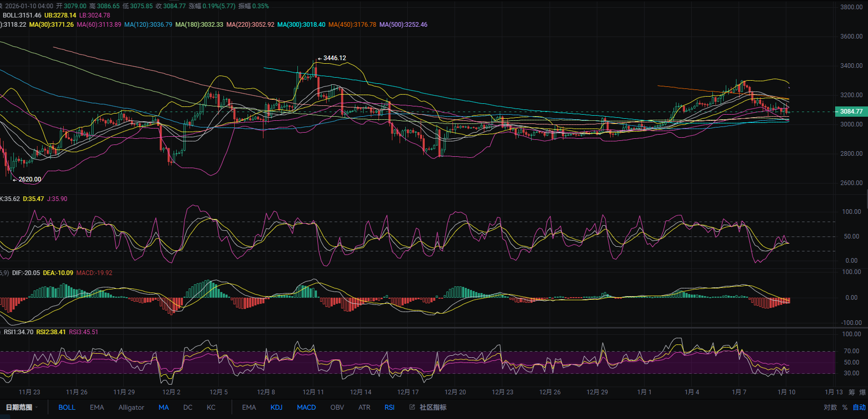Hide the MACD sub-chart indicator
This screenshot has height=419, width=868.
(306, 407)
